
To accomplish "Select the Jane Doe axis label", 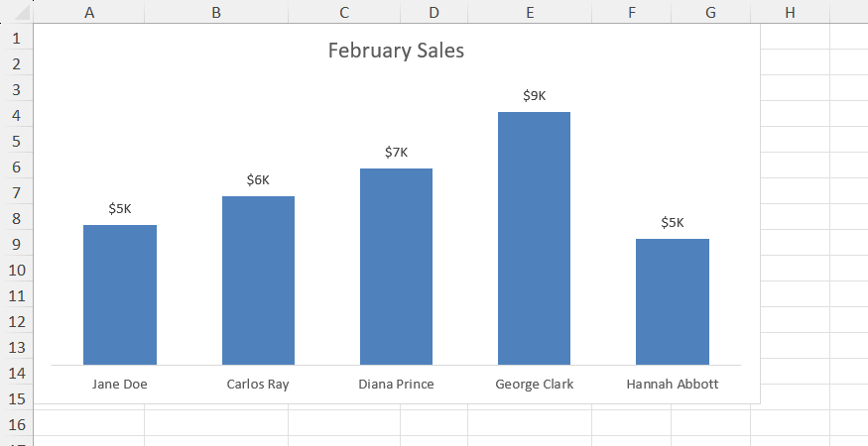I will point(120,384).
